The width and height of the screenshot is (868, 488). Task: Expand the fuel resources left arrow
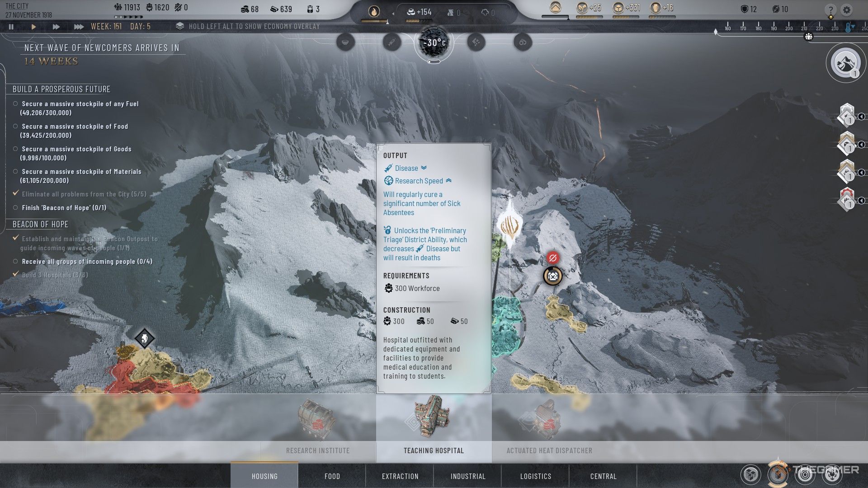pyautogui.click(x=393, y=14)
